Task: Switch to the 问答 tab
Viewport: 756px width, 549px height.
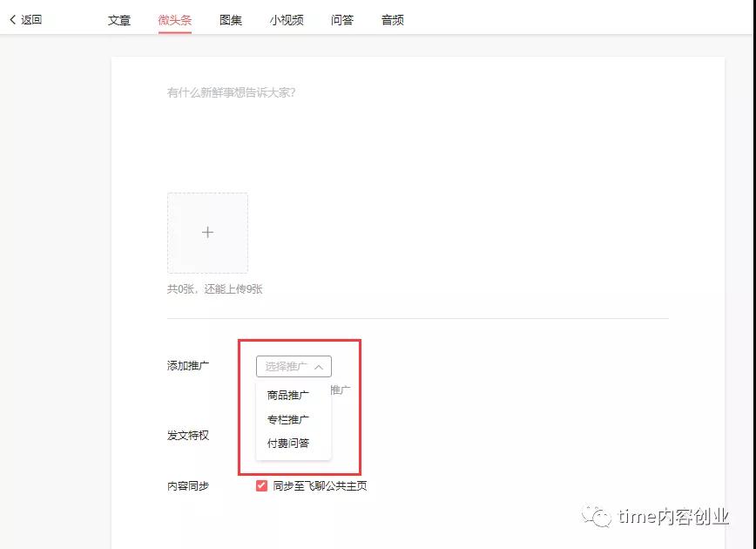Action: tap(342, 20)
